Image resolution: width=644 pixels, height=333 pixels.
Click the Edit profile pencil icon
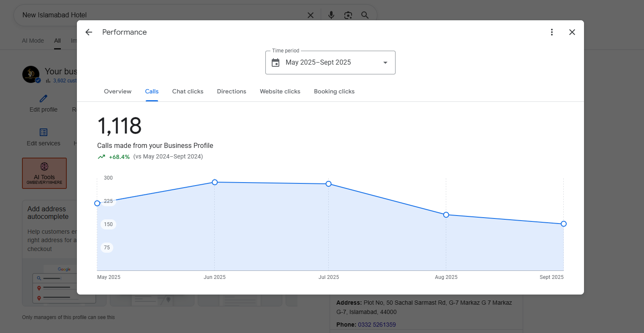(44, 99)
